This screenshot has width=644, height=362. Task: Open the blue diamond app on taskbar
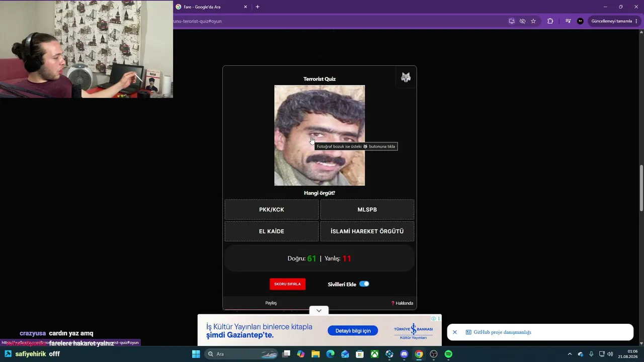[x=389, y=354]
